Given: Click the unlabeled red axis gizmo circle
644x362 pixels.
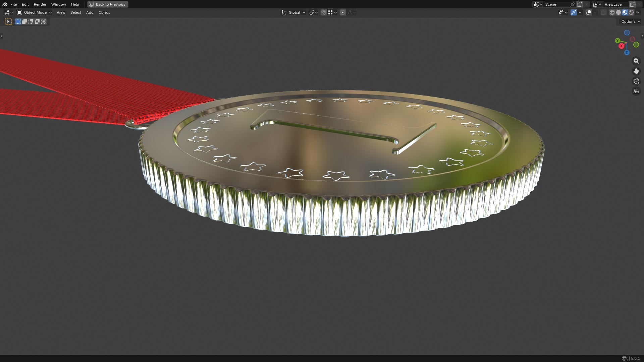Looking at the screenshot, I should pyautogui.click(x=632, y=39).
